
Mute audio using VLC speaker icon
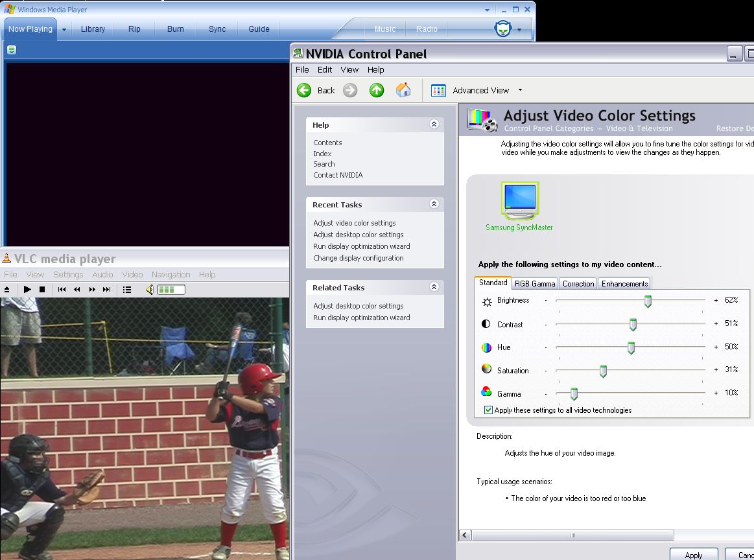150,289
